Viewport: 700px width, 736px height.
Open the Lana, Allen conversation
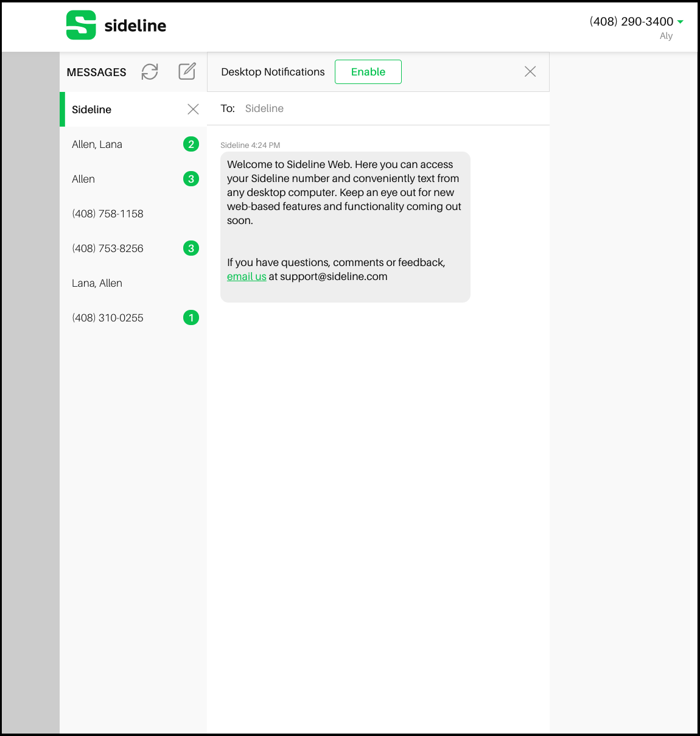133,283
